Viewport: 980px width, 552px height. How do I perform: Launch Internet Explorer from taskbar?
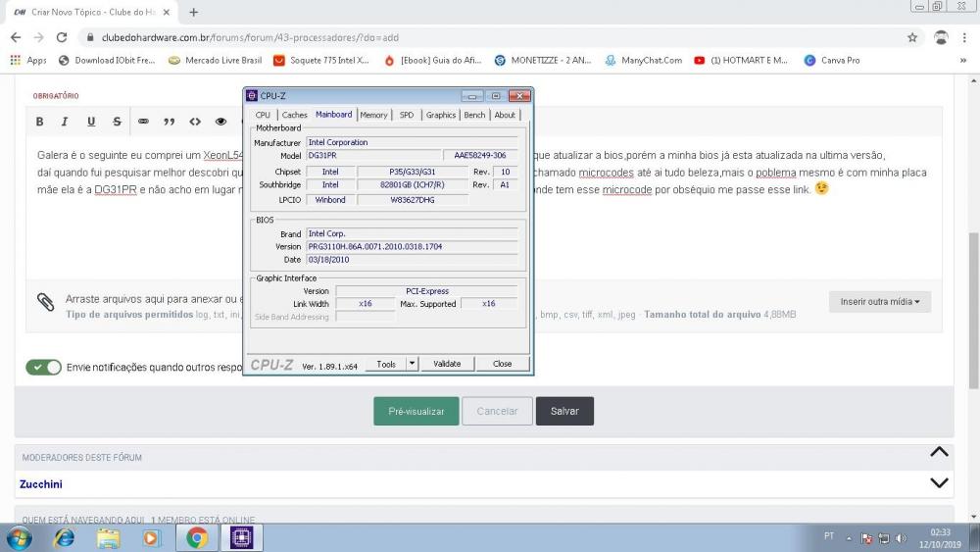[x=64, y=537]
